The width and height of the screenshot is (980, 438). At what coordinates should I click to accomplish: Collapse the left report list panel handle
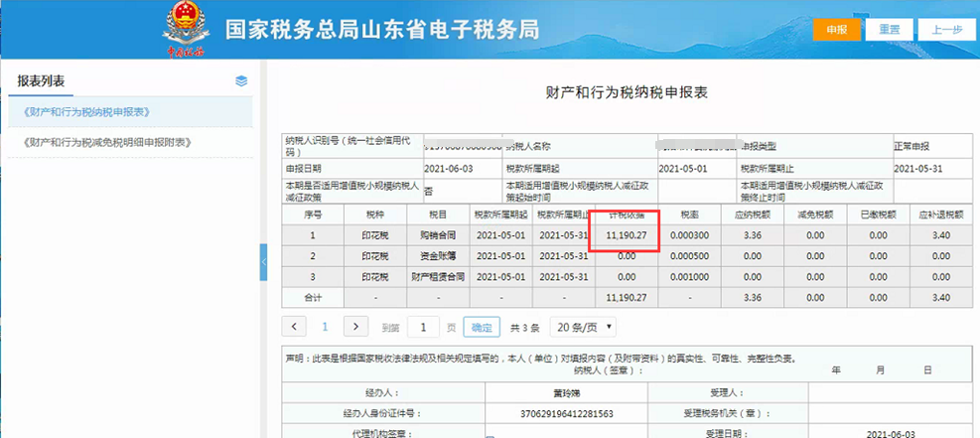click(263, 262)
